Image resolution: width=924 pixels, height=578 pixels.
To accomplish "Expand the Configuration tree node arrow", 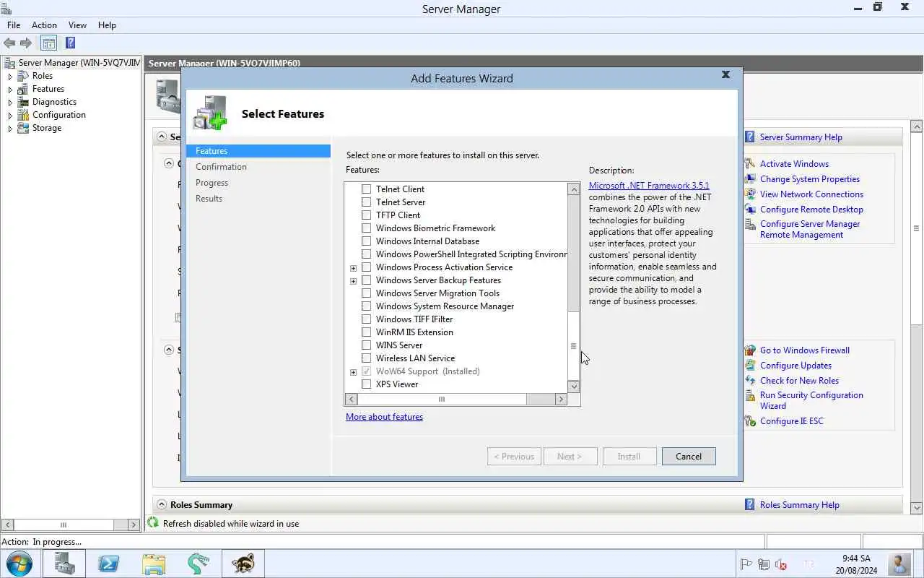I will (x=10, y=115).
